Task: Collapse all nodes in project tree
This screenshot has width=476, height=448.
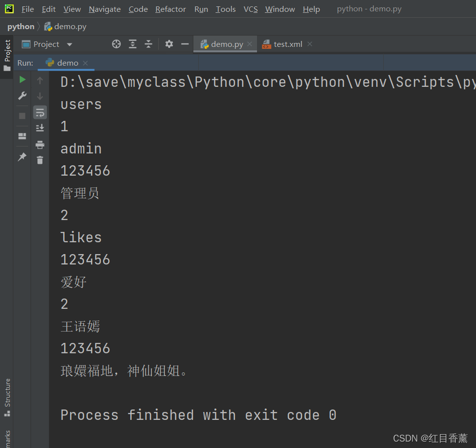Action: click(x=148, y=44)
